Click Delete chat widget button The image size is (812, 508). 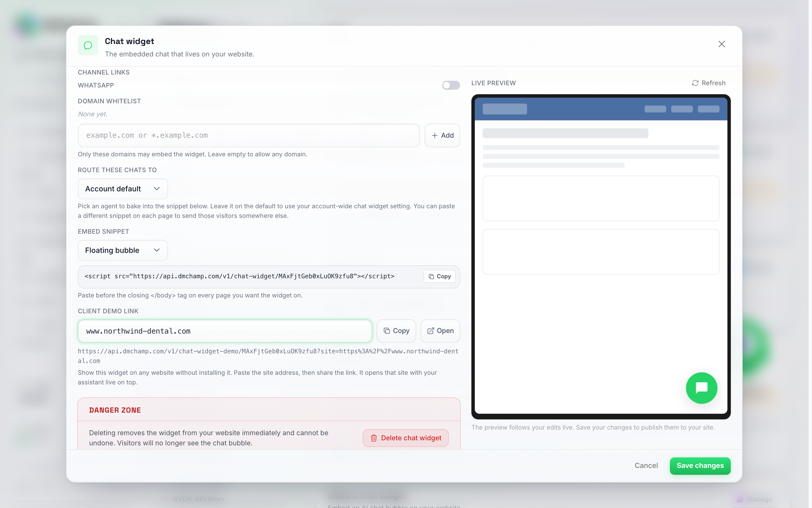(406, 438)
